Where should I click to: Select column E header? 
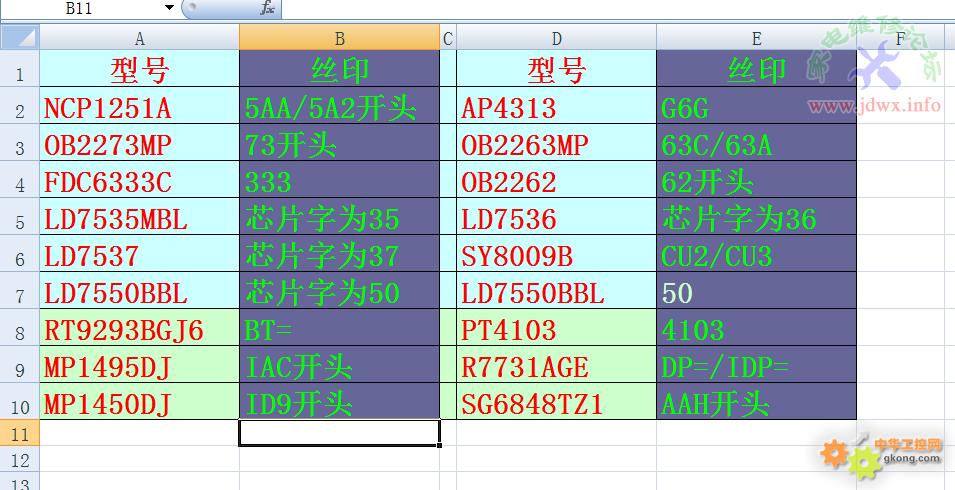click(x=756, y=39)
